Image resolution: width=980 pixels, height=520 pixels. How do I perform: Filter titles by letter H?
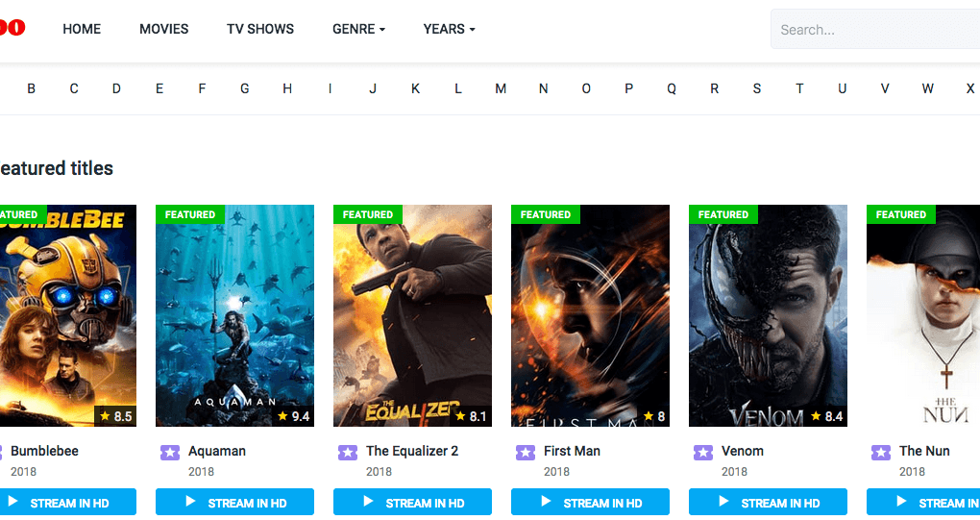[287, 88]
